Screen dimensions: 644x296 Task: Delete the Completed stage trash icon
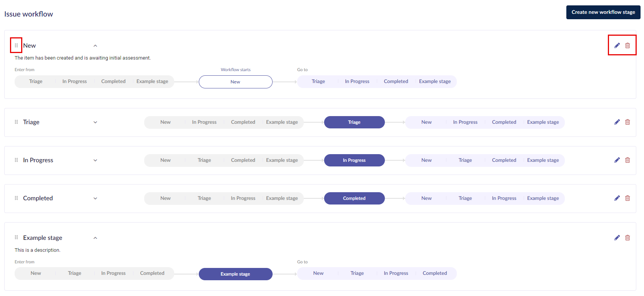click(x=627, y=198)
